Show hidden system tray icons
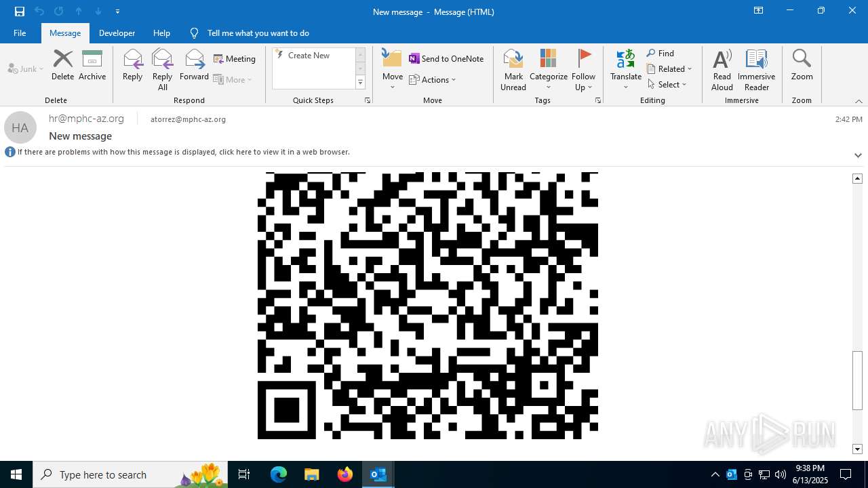 [715, 474]
